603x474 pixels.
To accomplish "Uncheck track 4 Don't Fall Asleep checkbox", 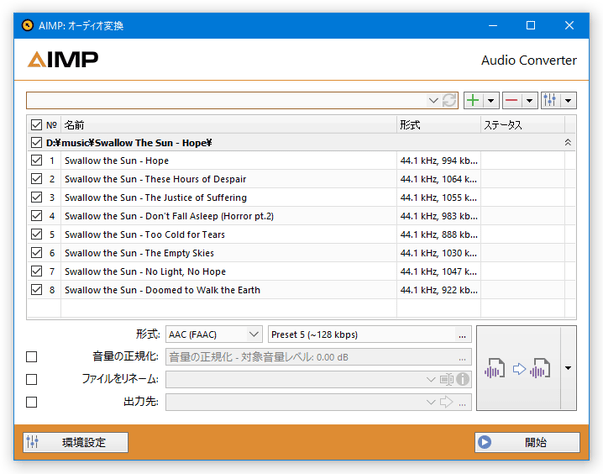I will coord(36,216).
